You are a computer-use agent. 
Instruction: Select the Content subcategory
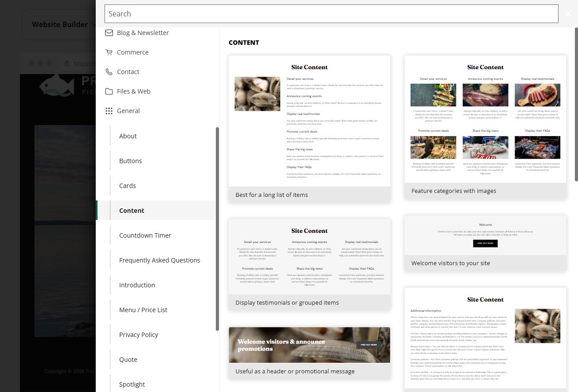coord(156,211)
